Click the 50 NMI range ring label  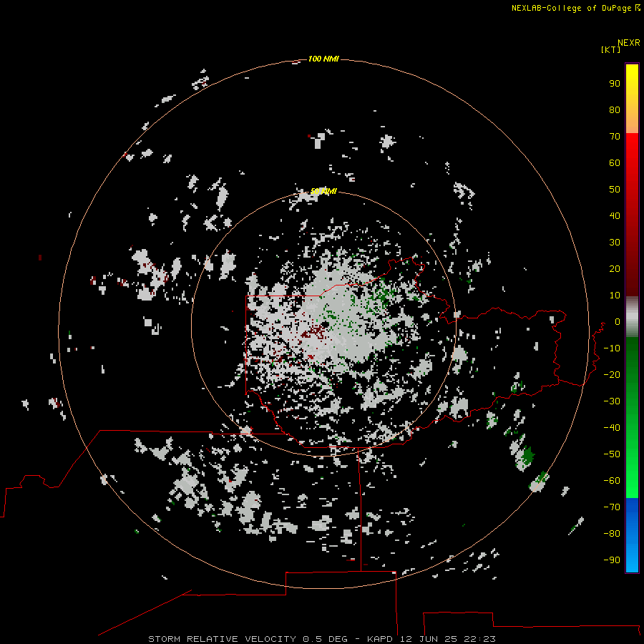coord(323,191)
